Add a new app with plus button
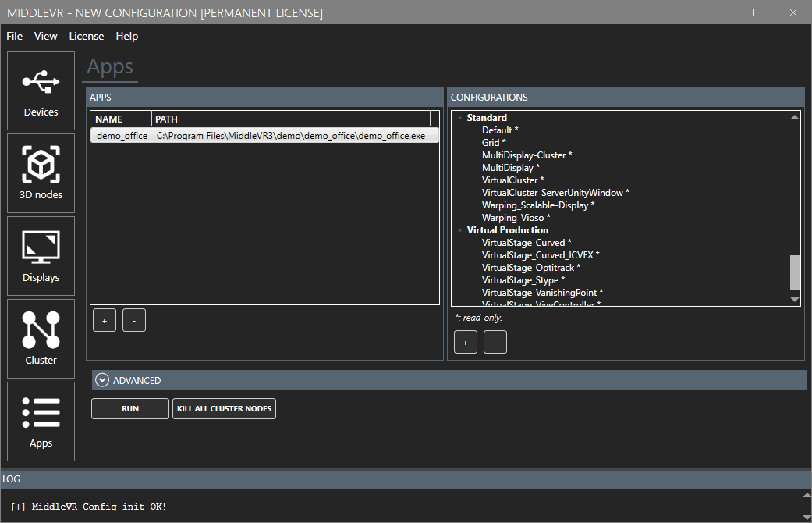This screenshot has height=523, width=812. 105,320
